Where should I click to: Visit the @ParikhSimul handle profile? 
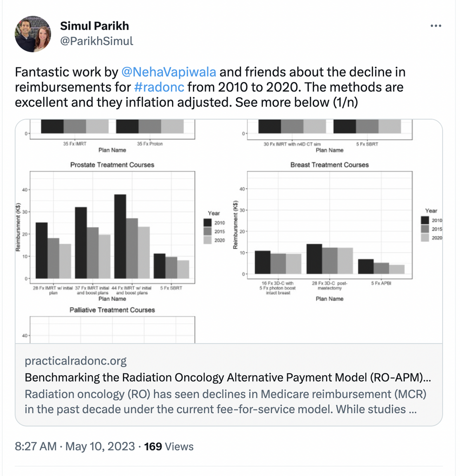pos(97,41)
